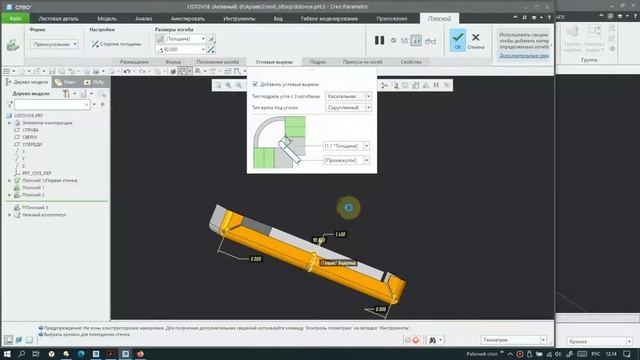Switch to the Инструменты ribbon tab

tap(239, 18)
